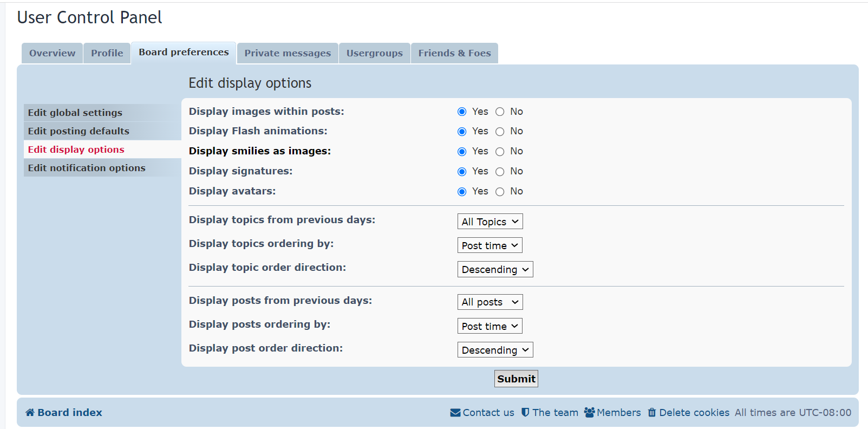Click the Contact us envelope icon
The width and height of the screenshot is (868, 429).
tap(455, 413)
